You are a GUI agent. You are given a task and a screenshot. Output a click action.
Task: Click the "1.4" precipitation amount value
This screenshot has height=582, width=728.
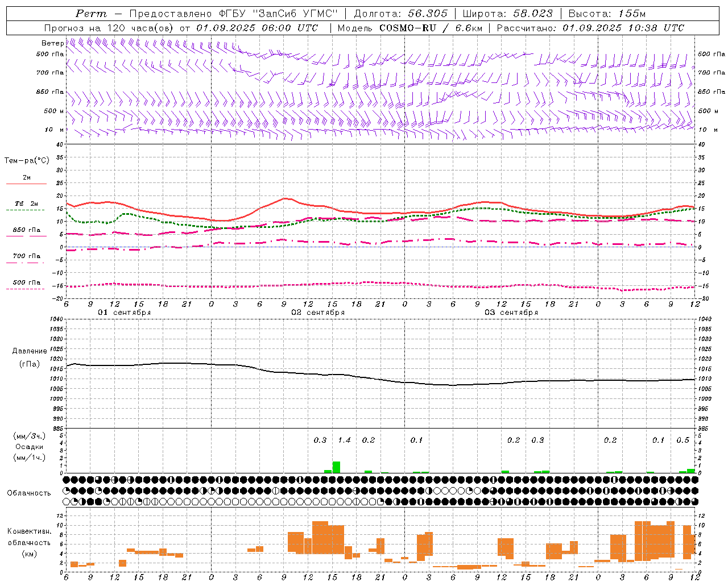click(x=344, y=440)
